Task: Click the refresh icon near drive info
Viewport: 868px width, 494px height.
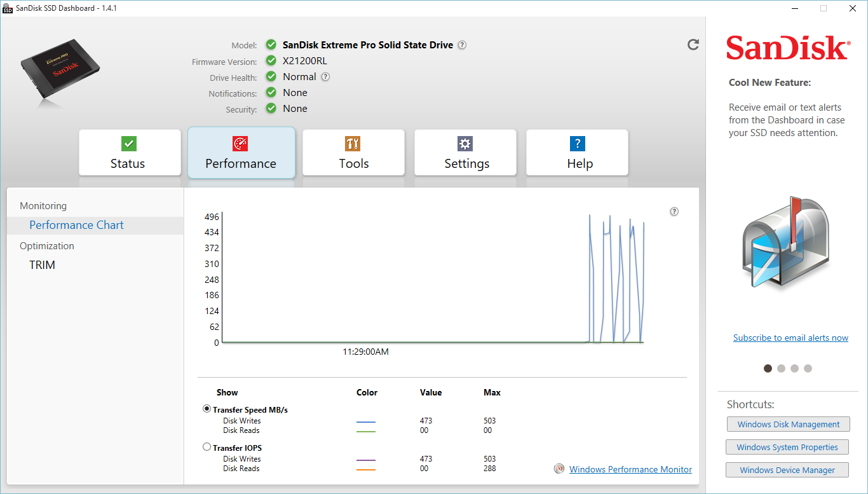Action: [x=693, y=45]
